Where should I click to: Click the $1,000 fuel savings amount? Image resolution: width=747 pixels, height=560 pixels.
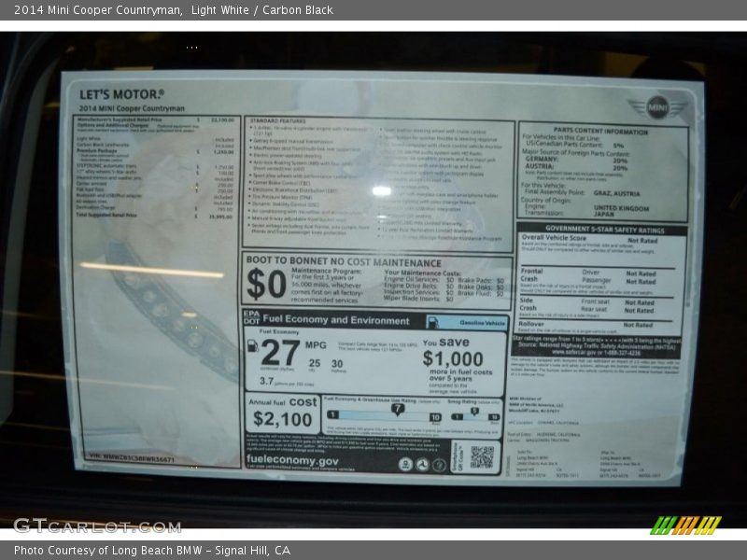click(x=453, y=358)
